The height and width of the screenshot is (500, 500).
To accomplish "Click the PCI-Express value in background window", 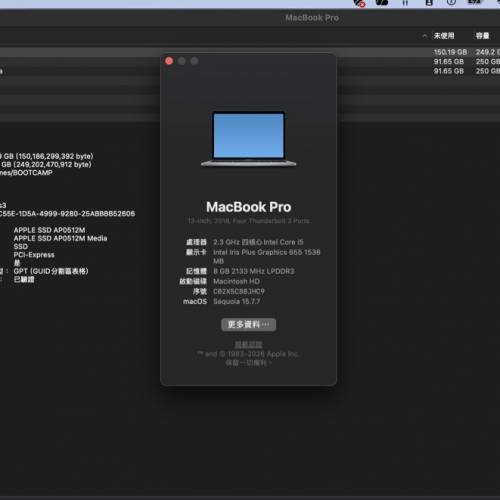I will [34, 255].
